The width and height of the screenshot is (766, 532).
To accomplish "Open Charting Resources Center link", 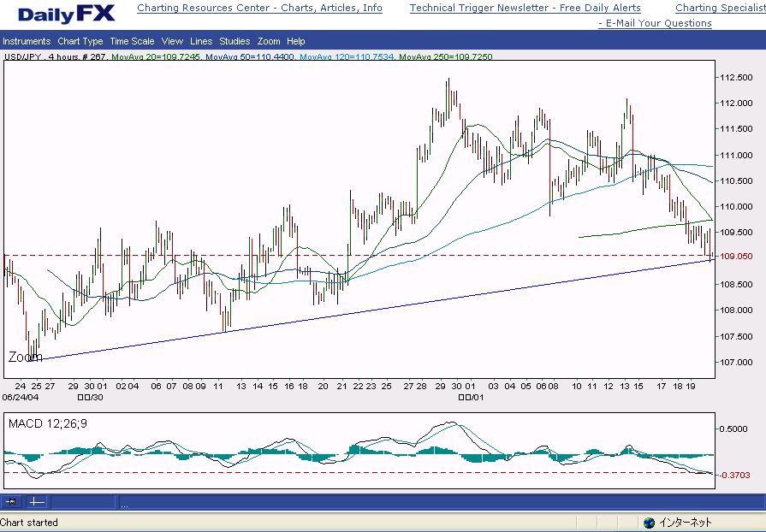I will pos(259,8).
